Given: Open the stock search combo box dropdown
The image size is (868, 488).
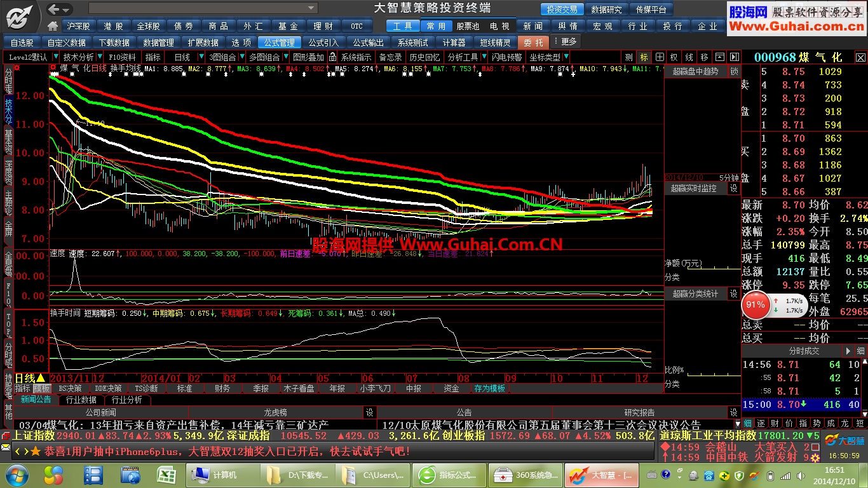Looking at the screenshot, I should pos(311,8).
